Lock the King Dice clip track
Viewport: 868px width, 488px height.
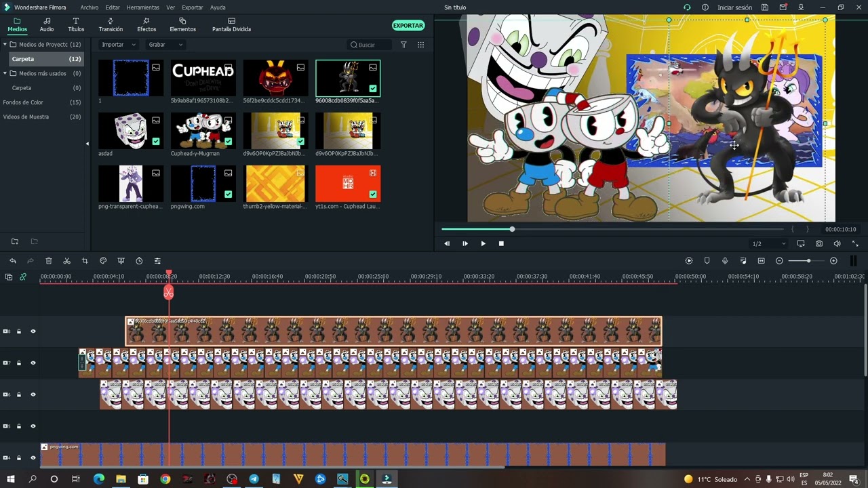tap(19, 394)
